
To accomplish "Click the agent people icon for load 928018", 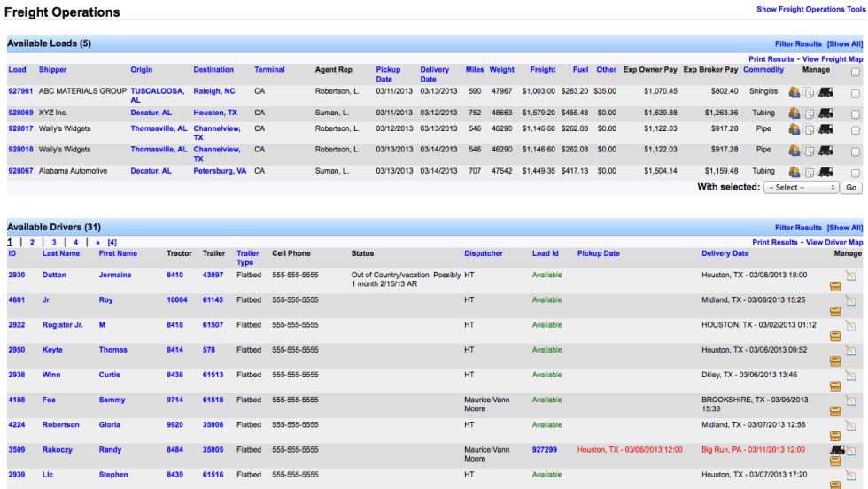I will 794,151.
